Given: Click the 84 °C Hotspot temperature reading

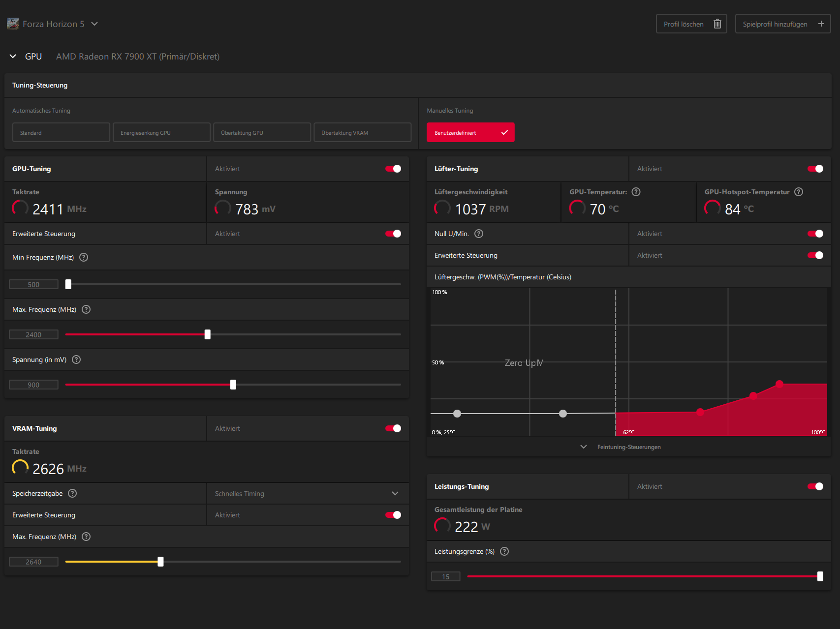Looking at the screenshot, I should [739, 209].
